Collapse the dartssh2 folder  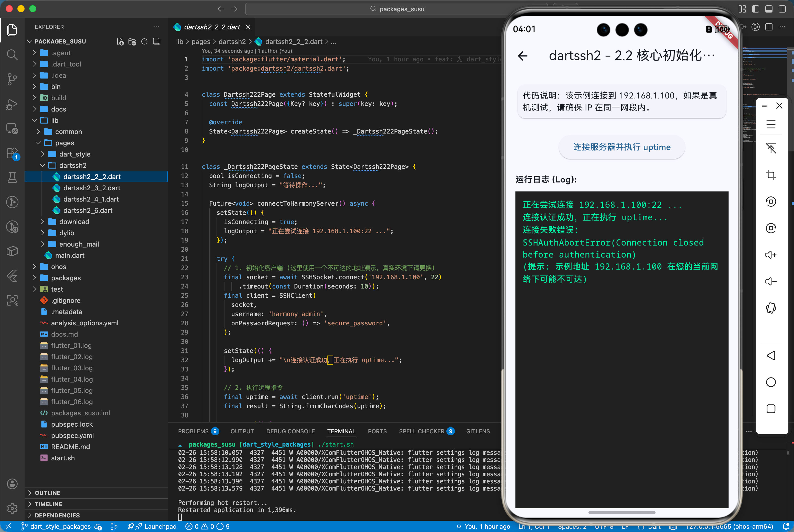click(73, 165)
